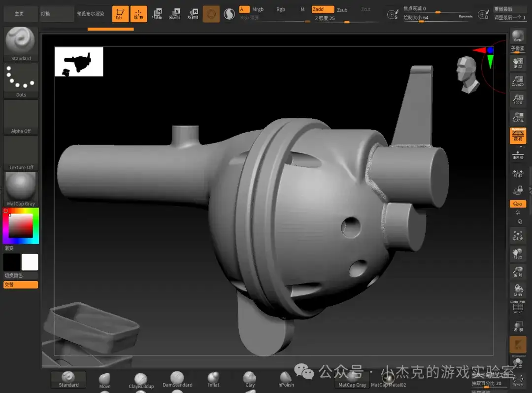Enable Zsub sculpting mode
This screenshot has width=532, height=393.
[342, 10]
